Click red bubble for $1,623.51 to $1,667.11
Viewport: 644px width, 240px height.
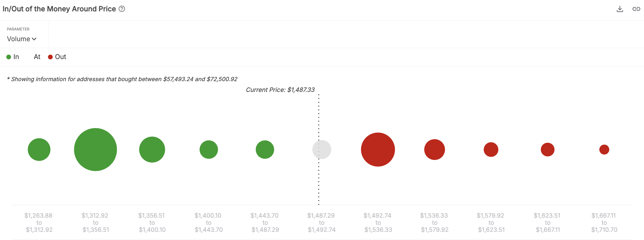click(548, 149)
